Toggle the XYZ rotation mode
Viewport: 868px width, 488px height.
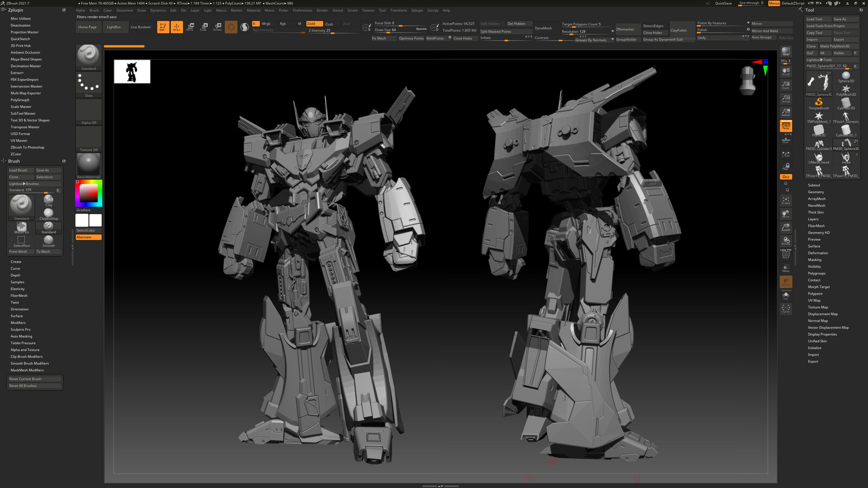click(x=786, y=177)
